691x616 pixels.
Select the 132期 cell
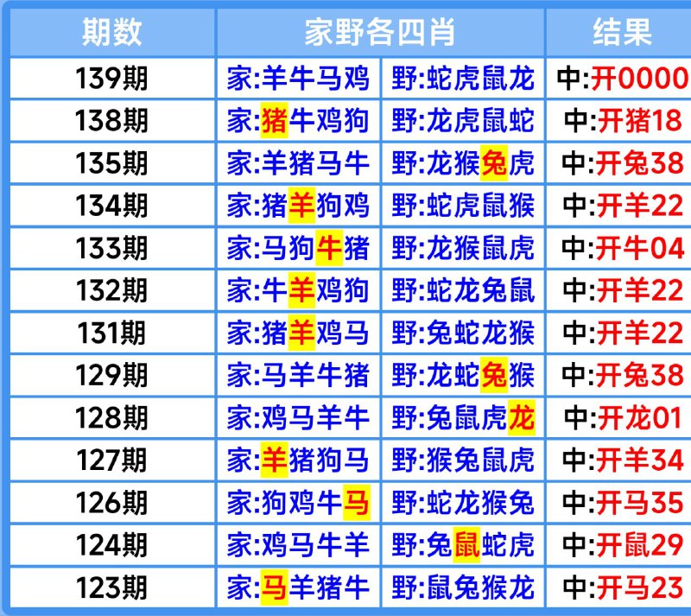(112, 290)
